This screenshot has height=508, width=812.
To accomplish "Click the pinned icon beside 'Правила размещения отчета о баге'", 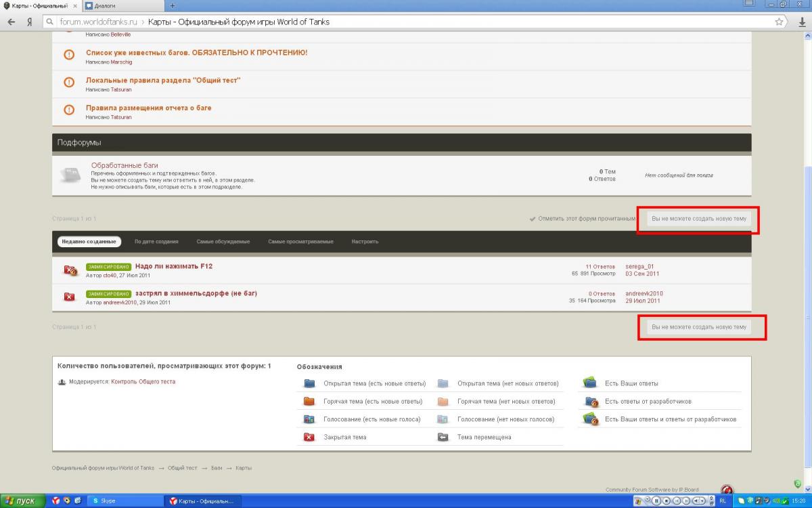I will click(x=69, y=110).
